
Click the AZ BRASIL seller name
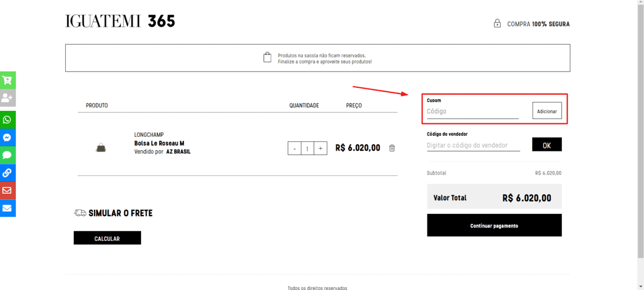click(x=178, y=152)
